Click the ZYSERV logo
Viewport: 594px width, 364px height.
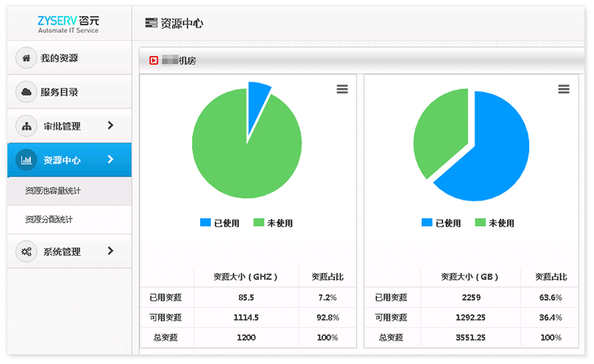point(68,24)
